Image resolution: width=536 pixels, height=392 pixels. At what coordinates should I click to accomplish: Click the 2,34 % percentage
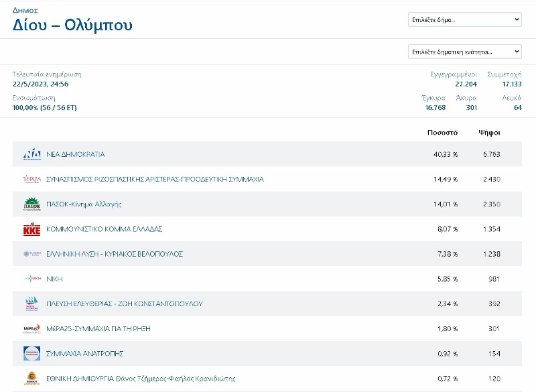tap(448, 304)
